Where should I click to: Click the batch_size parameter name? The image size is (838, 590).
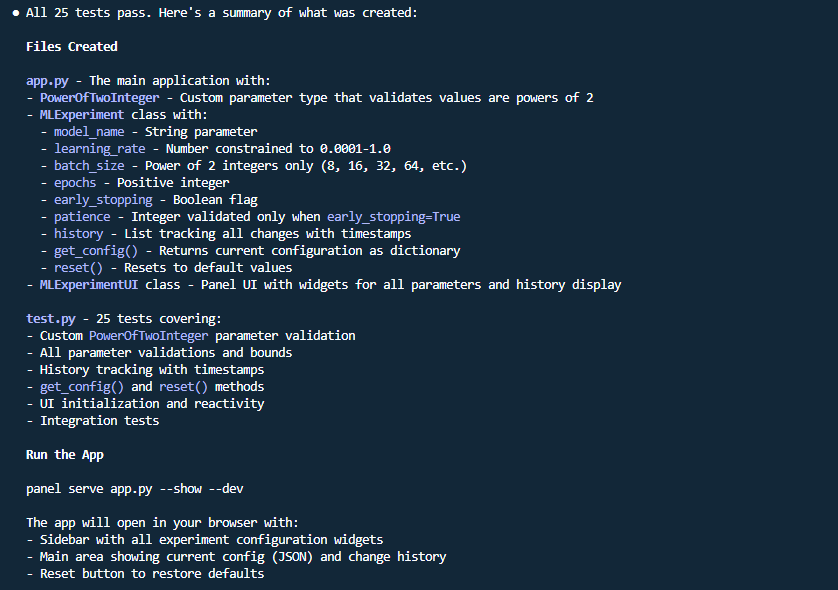click(x=89, y=165)
